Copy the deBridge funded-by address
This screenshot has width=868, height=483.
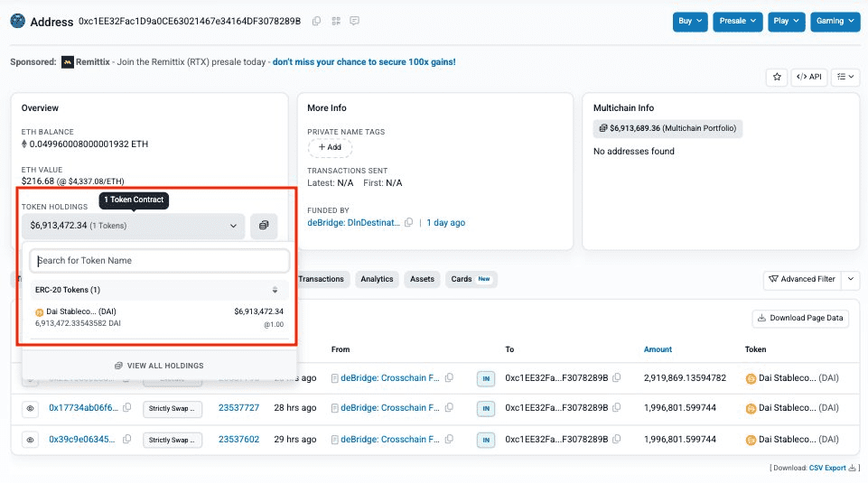pyautogui.click(x=409, y=222)
